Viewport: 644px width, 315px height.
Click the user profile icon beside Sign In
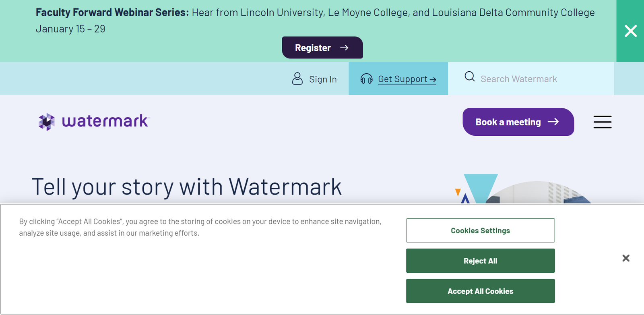coord(297,79)
